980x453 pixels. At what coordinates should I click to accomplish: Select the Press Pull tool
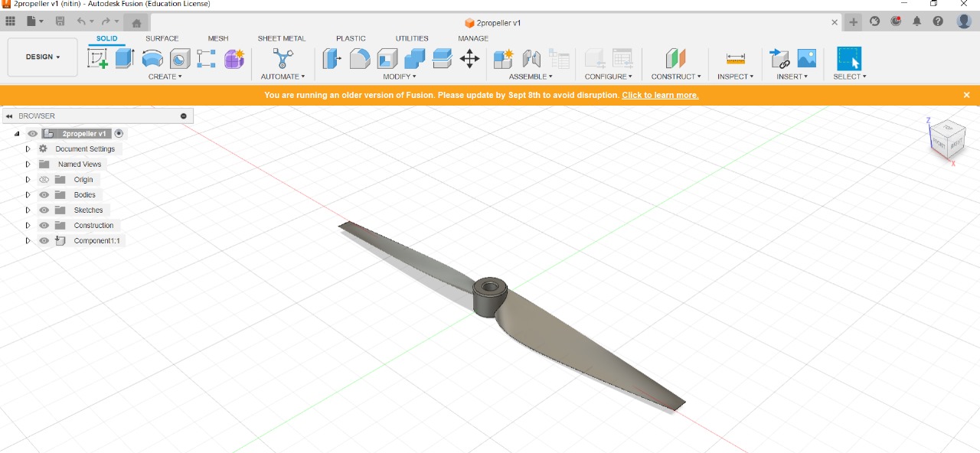[332, 58]
